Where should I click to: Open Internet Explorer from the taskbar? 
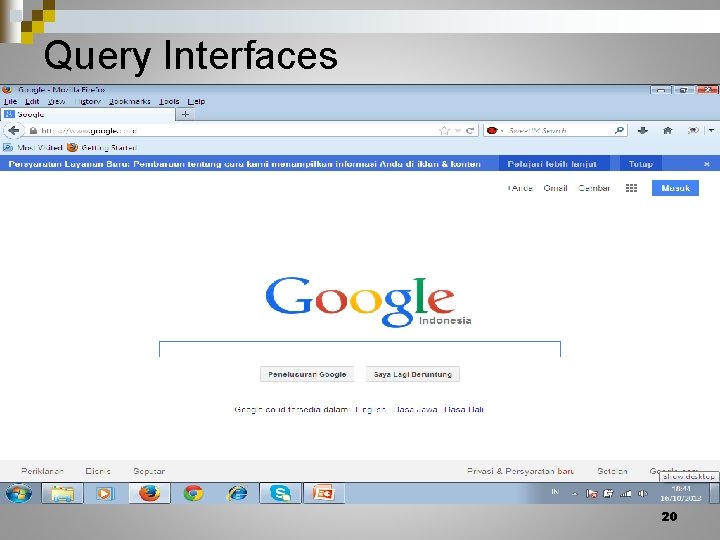pos(237,494)
